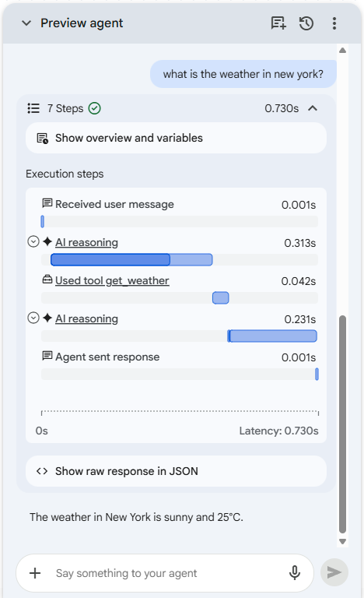Open conversation history clock icon

(306, 23)
